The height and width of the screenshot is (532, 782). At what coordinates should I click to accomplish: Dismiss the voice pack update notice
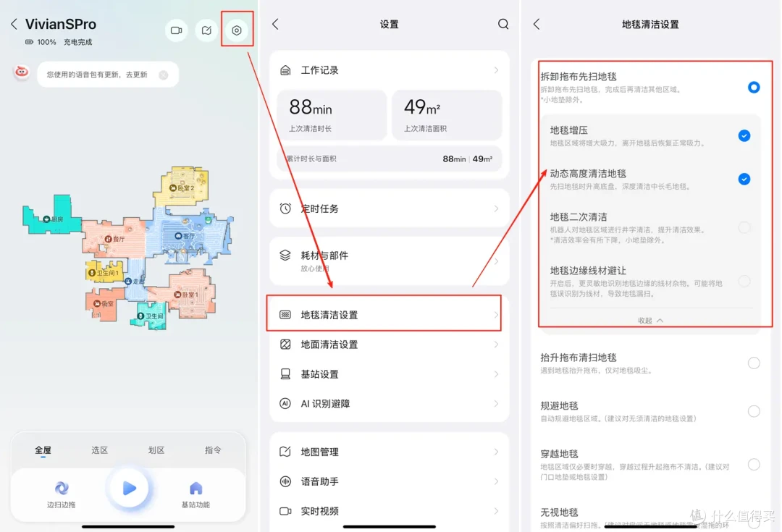click(163, 75)
